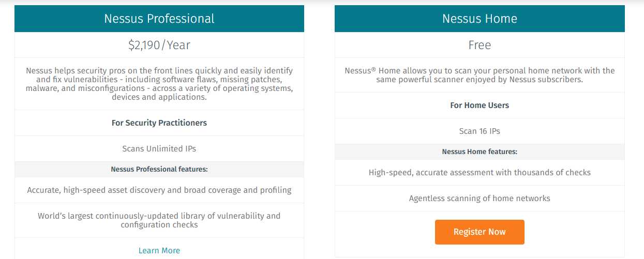Viewport: 644px width, 259px height.
Task: Select the Nessus Professional header banner
Action: [159, 19]
